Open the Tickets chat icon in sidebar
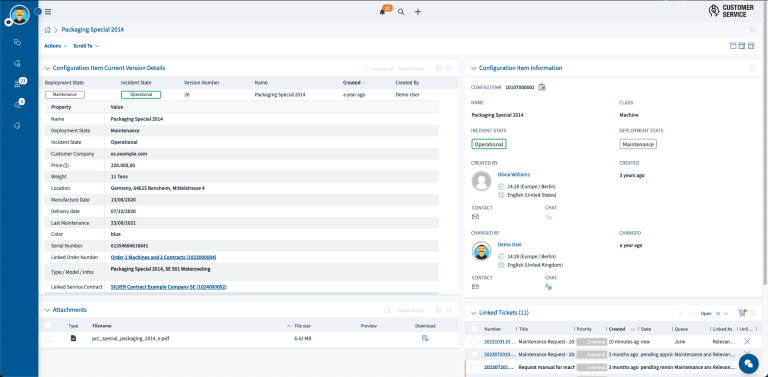768x377 pixels. 18,43
